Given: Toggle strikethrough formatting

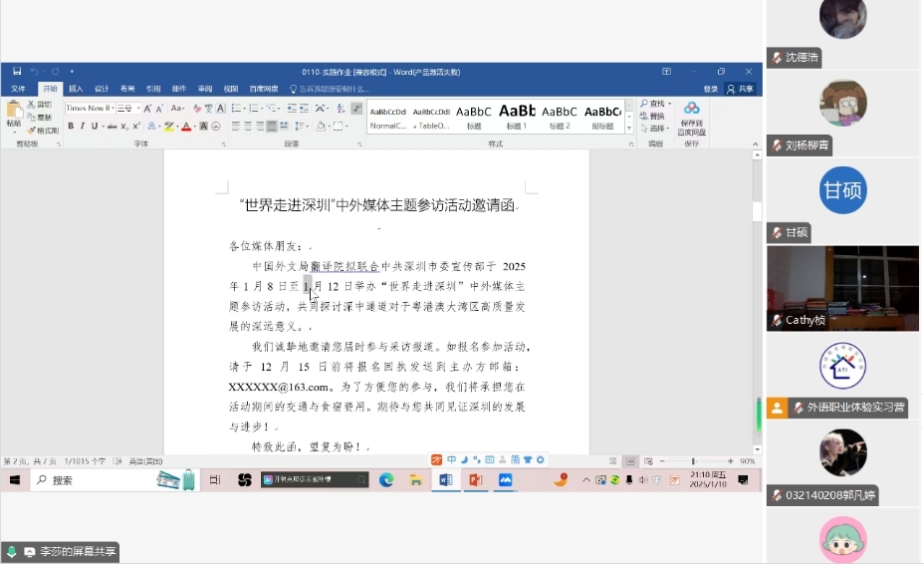Looking at the screenshot, I should (x=112, y=127).
